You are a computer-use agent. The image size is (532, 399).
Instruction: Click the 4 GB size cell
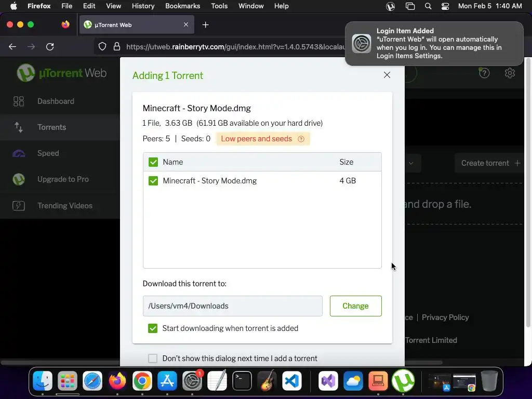[348, 181]
